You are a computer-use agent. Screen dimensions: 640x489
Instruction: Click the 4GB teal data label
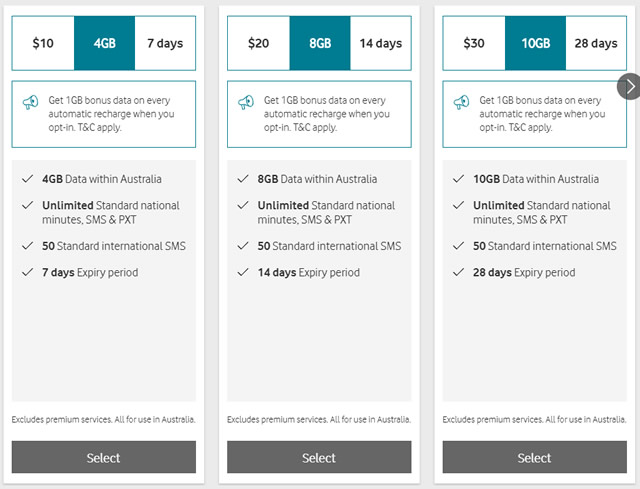(104, 43)
